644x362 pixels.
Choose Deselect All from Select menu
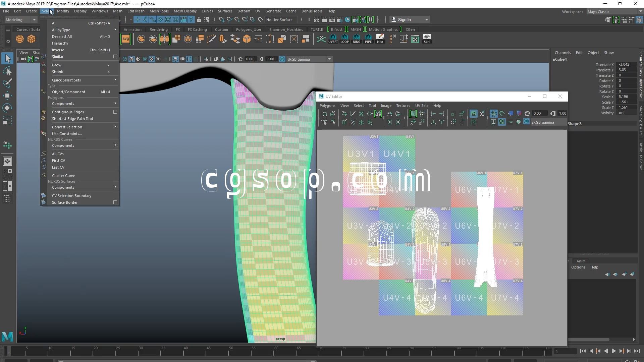(62, 37)
